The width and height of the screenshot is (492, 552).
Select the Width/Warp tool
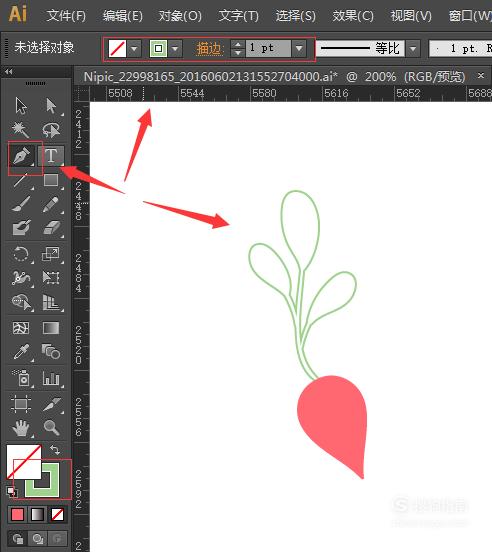(x=21, y=278)
